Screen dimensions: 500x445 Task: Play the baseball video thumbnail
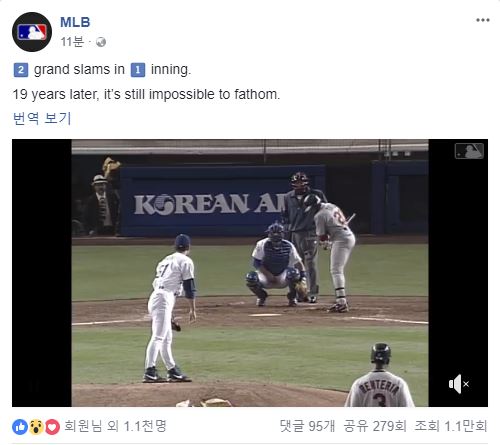pos(250,273)
